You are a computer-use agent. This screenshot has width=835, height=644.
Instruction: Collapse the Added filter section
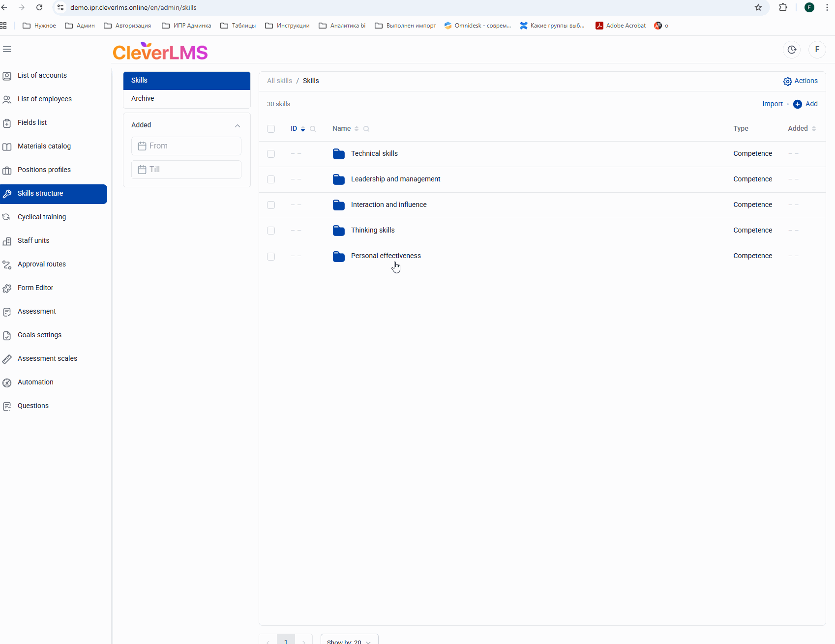[x=238, y=125]
